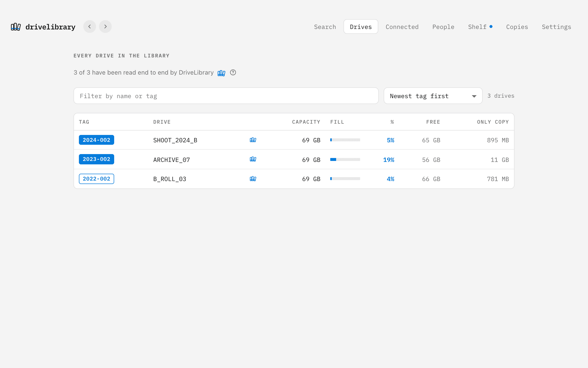Viewport: 588px width, 368px height.
Task: Click the ONLY COPY column header
Action: pyautogui.click(x=493, y=122)
